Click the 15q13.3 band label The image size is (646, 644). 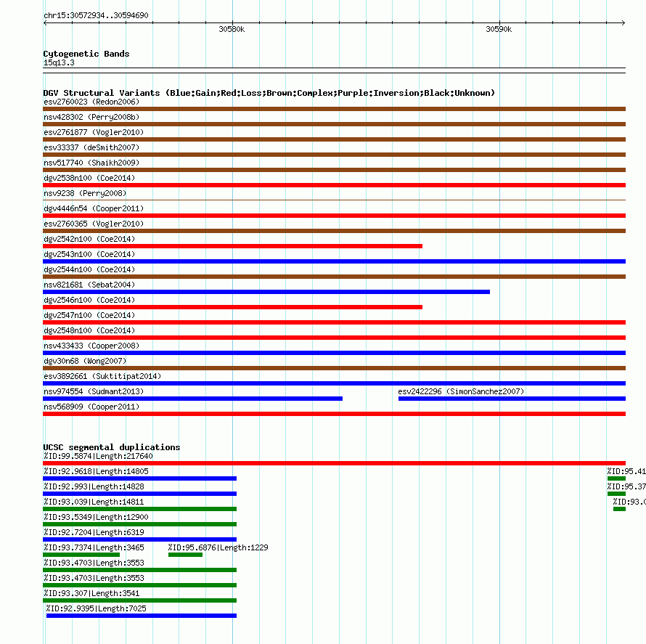59,62
